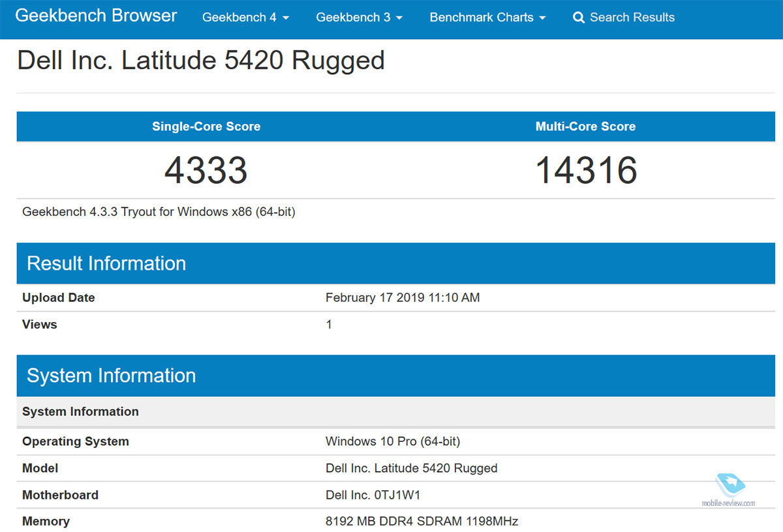Open the Geekbench 4 dropdown menu
Screen dimensions: 783x532
[246, 18]
